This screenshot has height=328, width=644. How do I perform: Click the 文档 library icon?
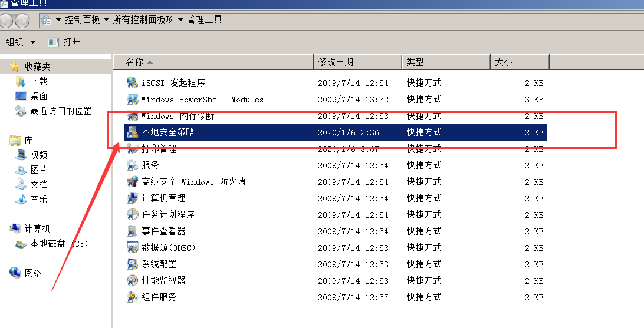[x=21, y=184]
